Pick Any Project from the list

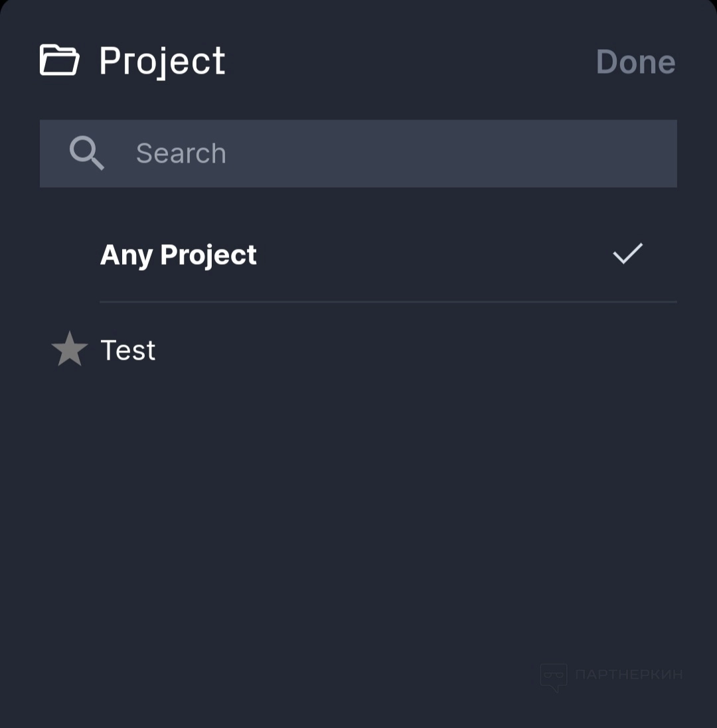(x=178, y=255)
